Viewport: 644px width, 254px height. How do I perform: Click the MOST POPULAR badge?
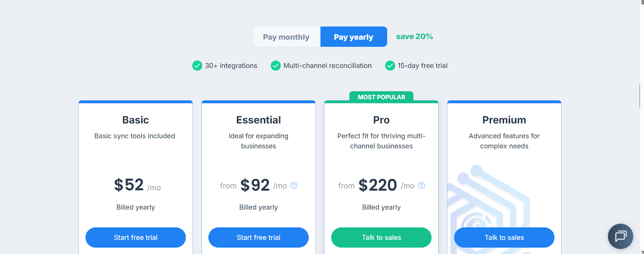(x=381, y=97)
